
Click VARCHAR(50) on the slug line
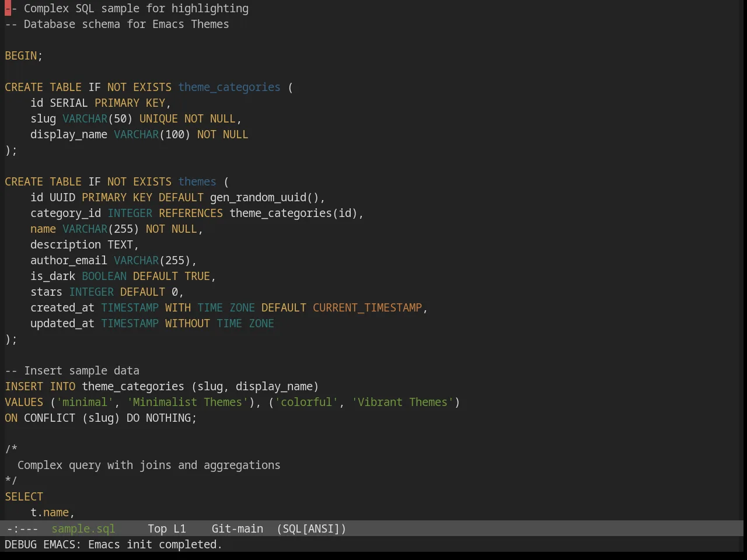[x=97, y=118]
